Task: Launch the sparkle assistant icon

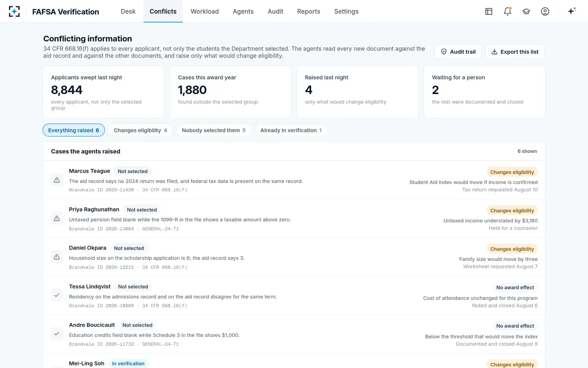Action: tap(572, 11)
